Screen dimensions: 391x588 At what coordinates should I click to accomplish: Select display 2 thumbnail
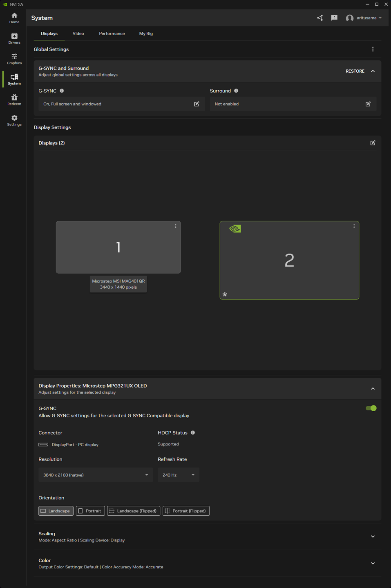coord(289,261)
